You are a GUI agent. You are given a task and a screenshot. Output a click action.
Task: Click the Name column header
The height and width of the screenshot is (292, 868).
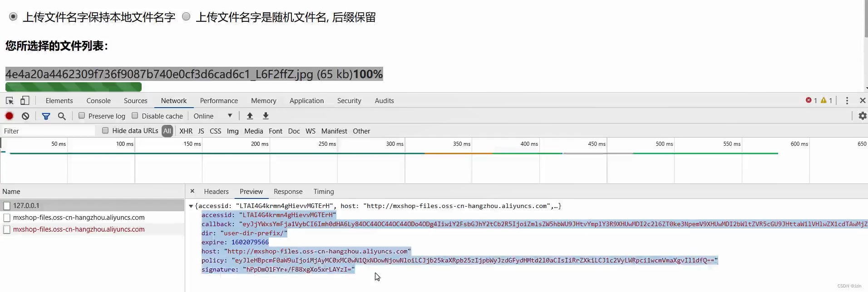[92, 192]
